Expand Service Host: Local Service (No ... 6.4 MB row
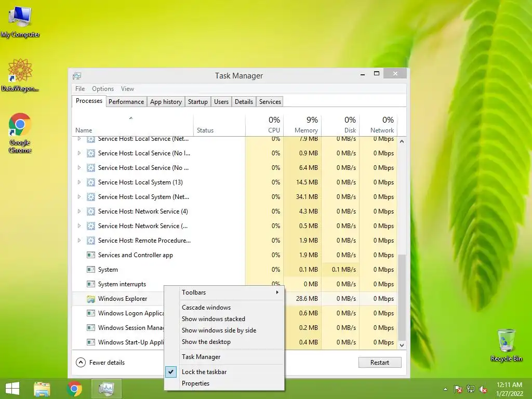 coord(79,168)
